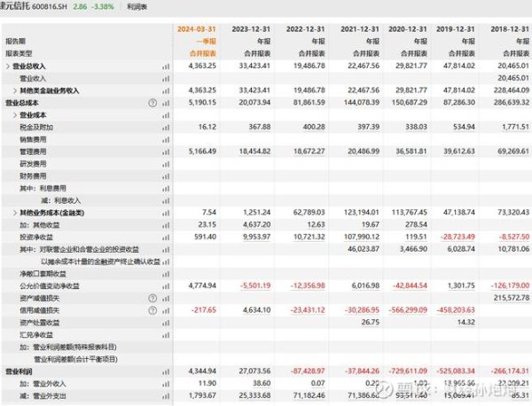This screenshot has width=532, height=406.
Task: Click help icon beside 信用减值损失
Action: point(153,310)
